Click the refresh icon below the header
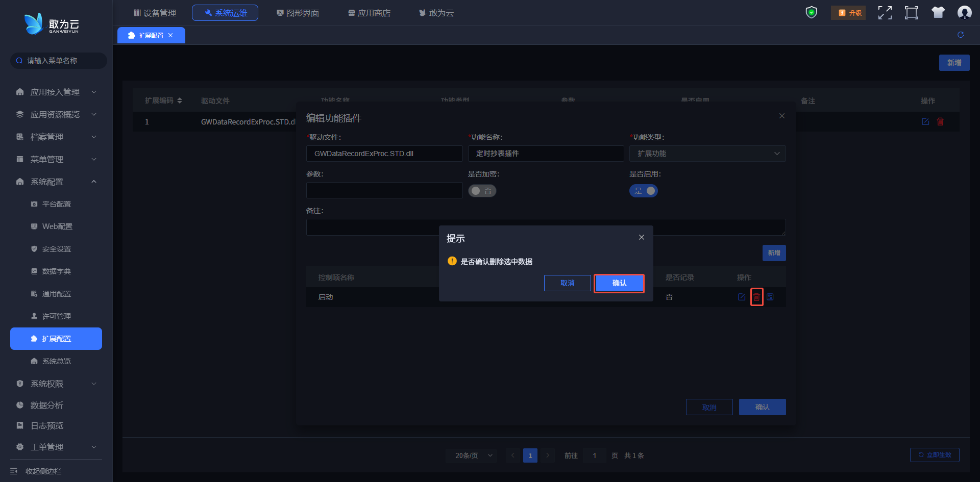The width and height of the screenshot is (980, 482). (x=960, y=35)
